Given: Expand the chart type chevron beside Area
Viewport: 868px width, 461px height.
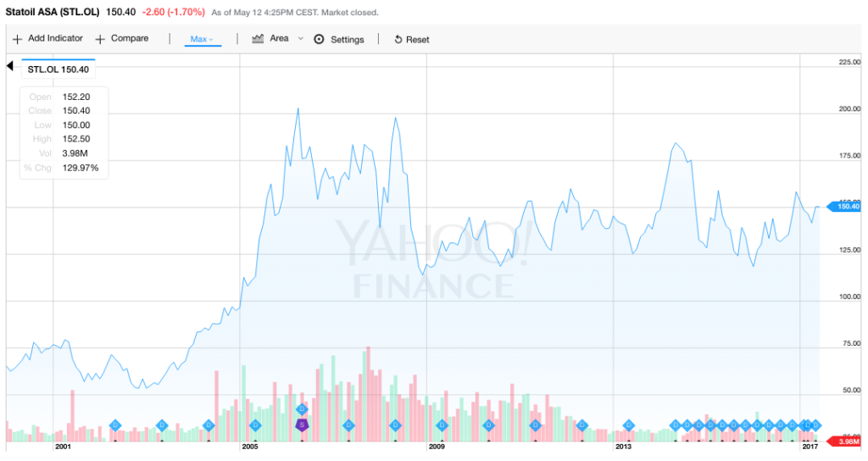Looking at the screenshot, I should tap(301, 39).
